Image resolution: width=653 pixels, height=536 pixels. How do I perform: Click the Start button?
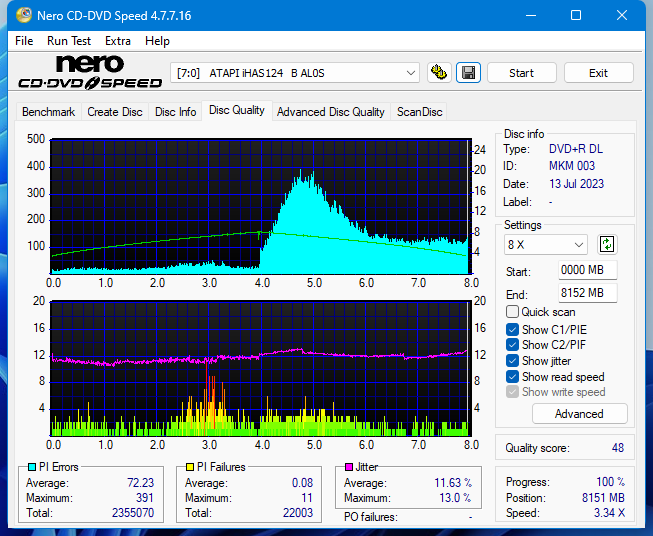coord(521,73)
